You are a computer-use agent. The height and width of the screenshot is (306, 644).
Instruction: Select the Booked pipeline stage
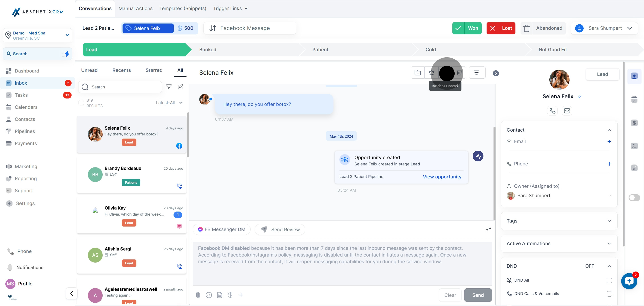tap(208, 49)
